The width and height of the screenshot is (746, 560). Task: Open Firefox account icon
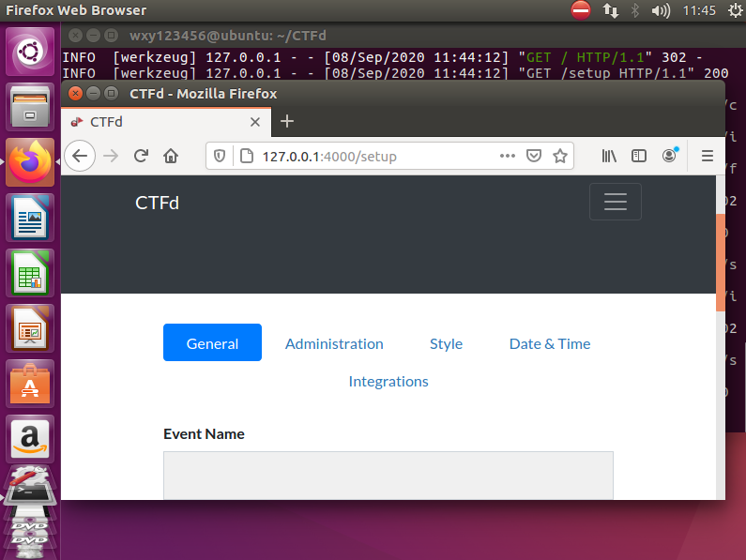669,156
